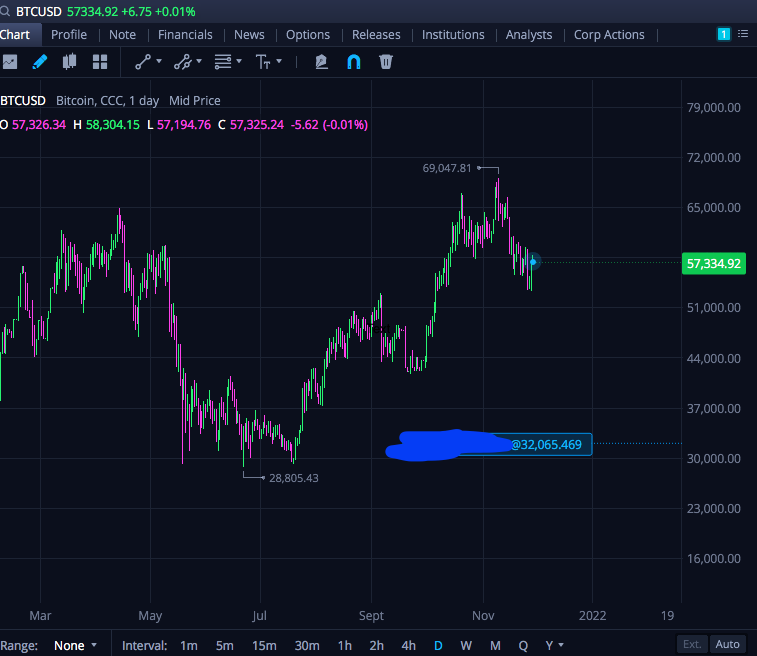Click the @32,065.469 price alert label
The image size is (757, 656).
[546, 445]
